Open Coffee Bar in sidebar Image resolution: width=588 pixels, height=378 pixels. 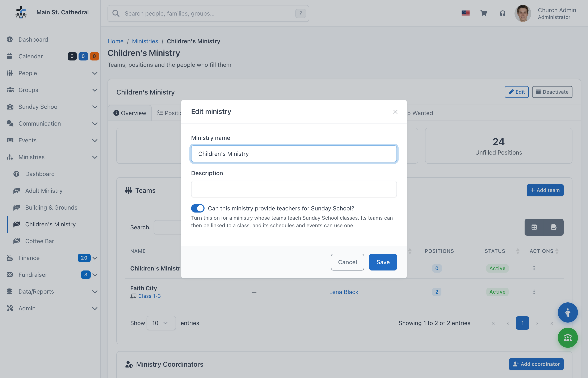pos(39,241)
